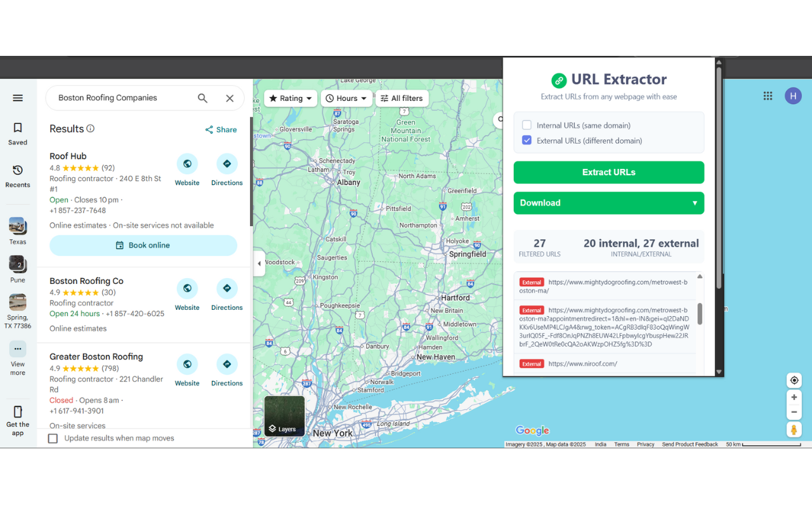The width and height of the screenshot is (812, 508).
Task: Zoom out on the map
Action: (794, 412)
